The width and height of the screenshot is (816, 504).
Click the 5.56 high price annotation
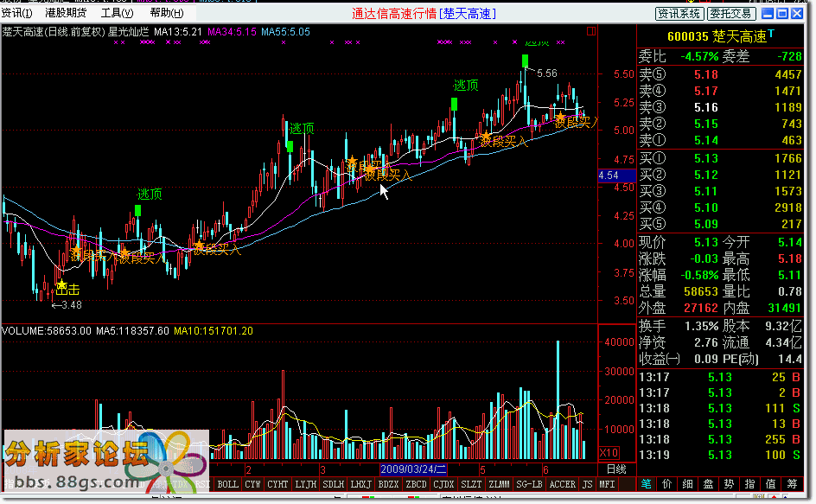tap(546, 73)
